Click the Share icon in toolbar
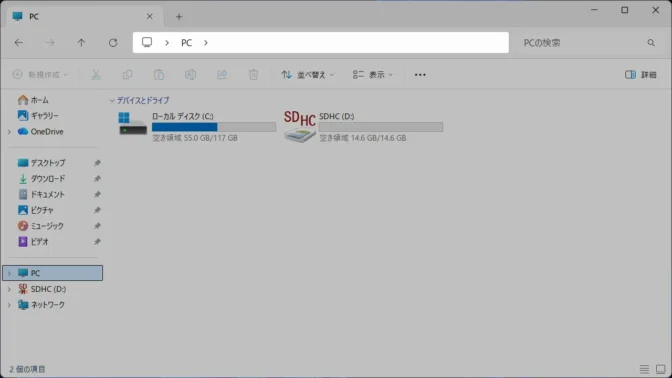 (x=222, y=75)
